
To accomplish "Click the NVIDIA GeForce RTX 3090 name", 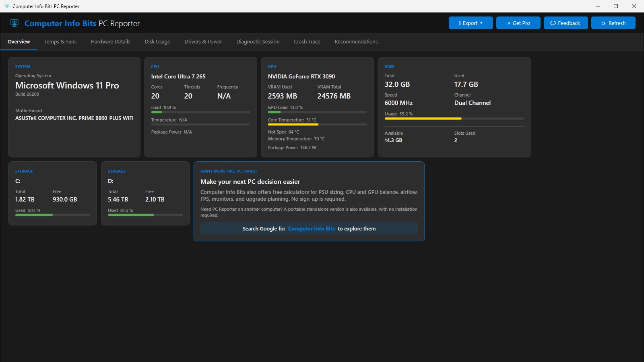I will (301, 76).
